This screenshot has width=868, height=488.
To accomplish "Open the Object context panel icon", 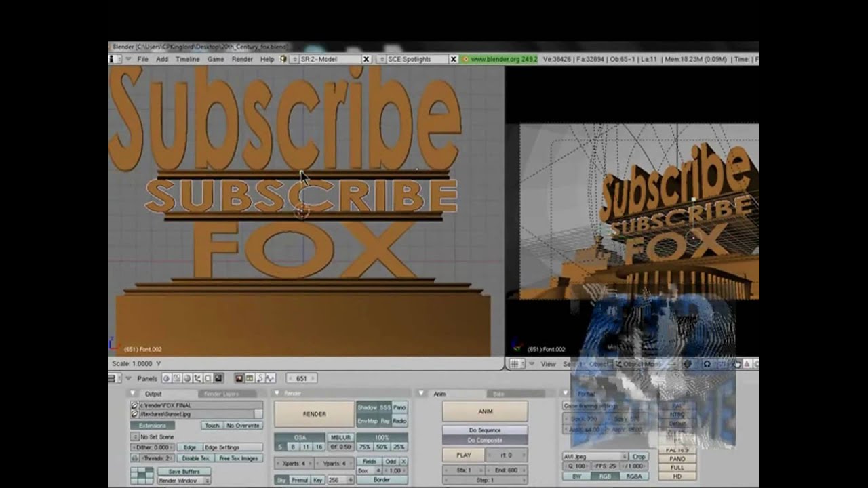I will click(197, 378).
